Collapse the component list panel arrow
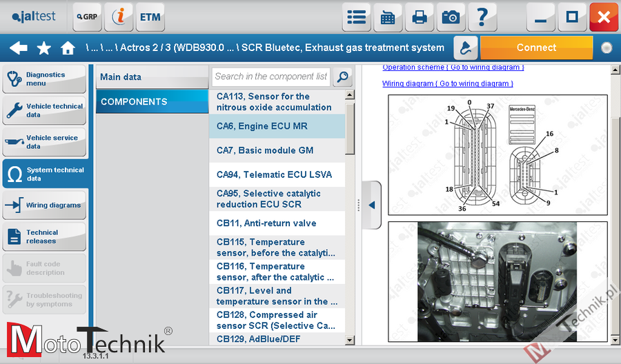The height and width of the screenshot is (364, 621). point(371,205)
